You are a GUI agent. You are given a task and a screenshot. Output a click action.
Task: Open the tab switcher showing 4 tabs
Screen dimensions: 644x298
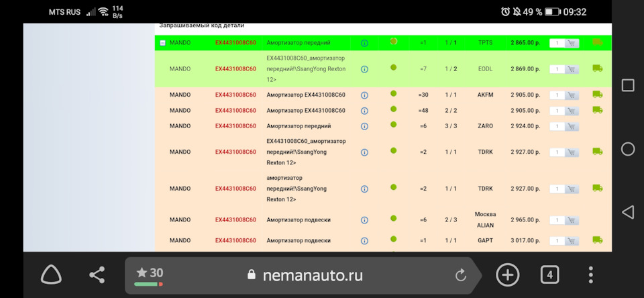tap(549, 275)
